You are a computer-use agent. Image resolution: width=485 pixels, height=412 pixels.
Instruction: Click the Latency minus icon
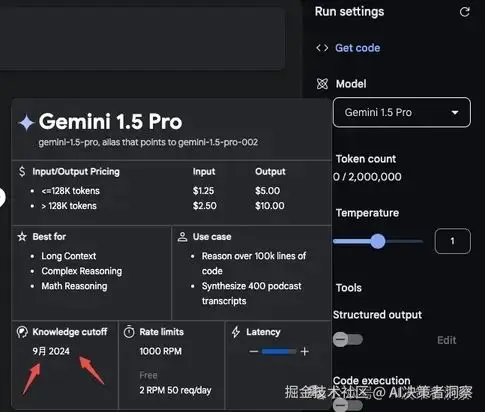254,351
